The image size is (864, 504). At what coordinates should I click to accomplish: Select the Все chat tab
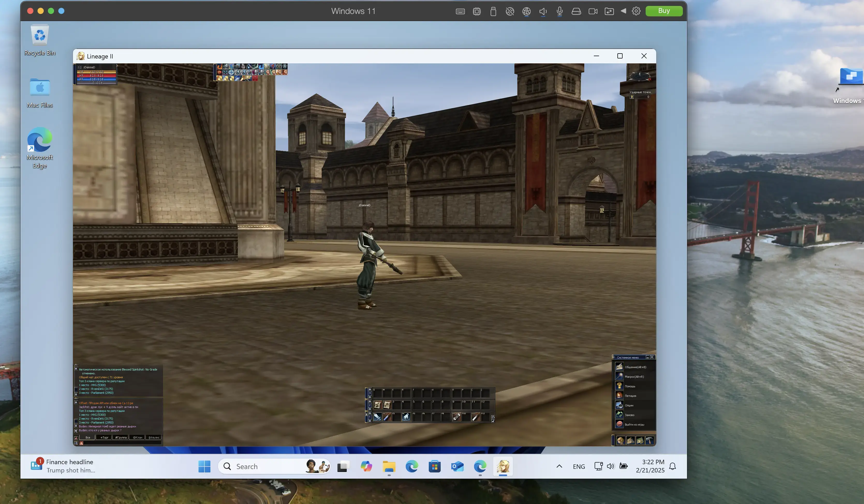click(x=87, y=438)
